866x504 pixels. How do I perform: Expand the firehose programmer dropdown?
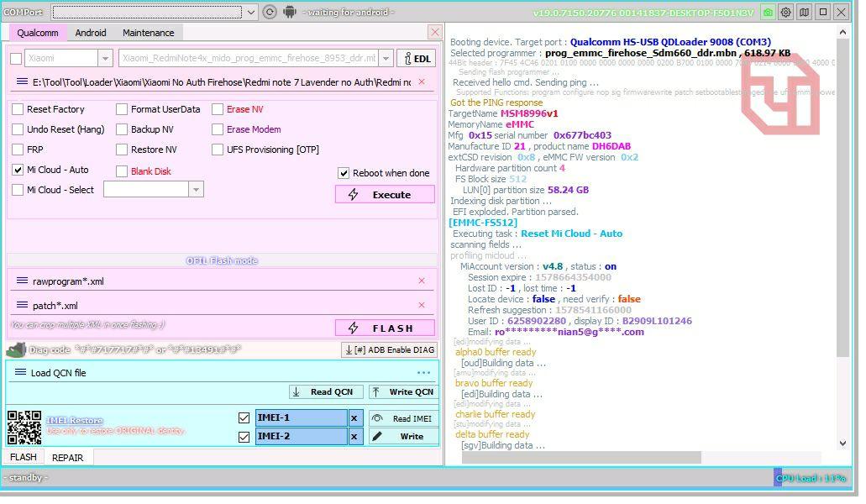coord(386,59)
